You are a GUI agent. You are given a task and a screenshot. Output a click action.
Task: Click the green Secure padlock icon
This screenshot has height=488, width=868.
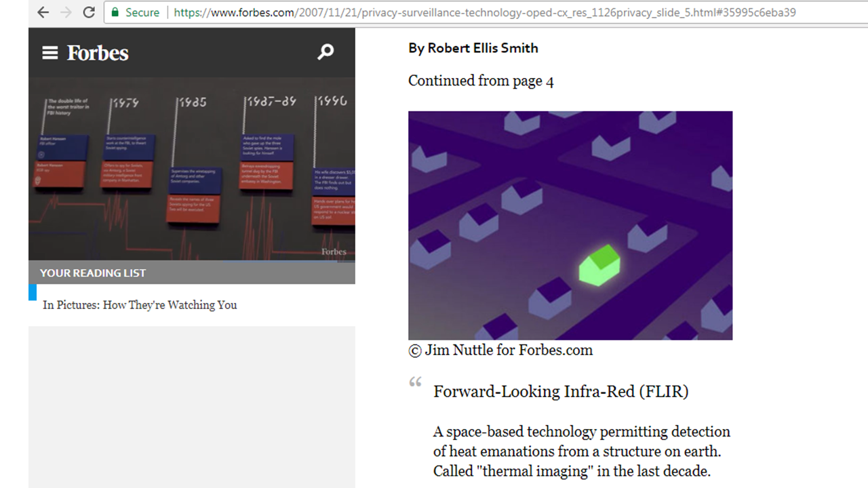point(115,12)
